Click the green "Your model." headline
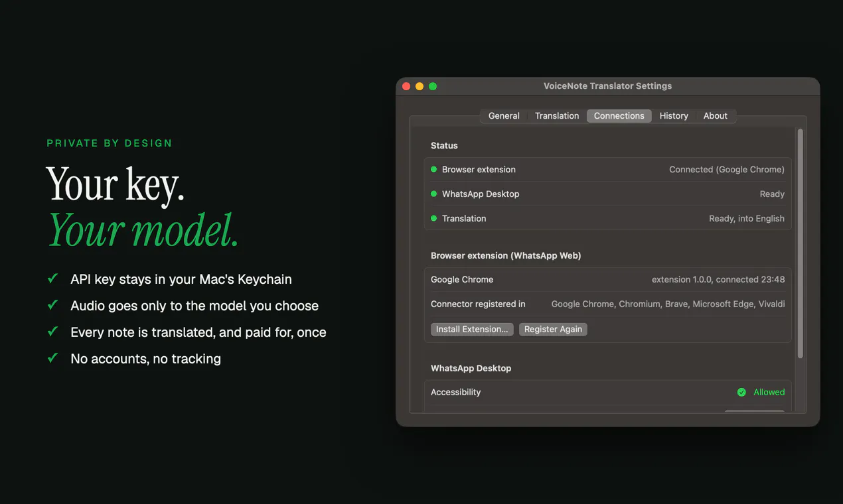Screen dimensions: 843x504 click(143, 229)
